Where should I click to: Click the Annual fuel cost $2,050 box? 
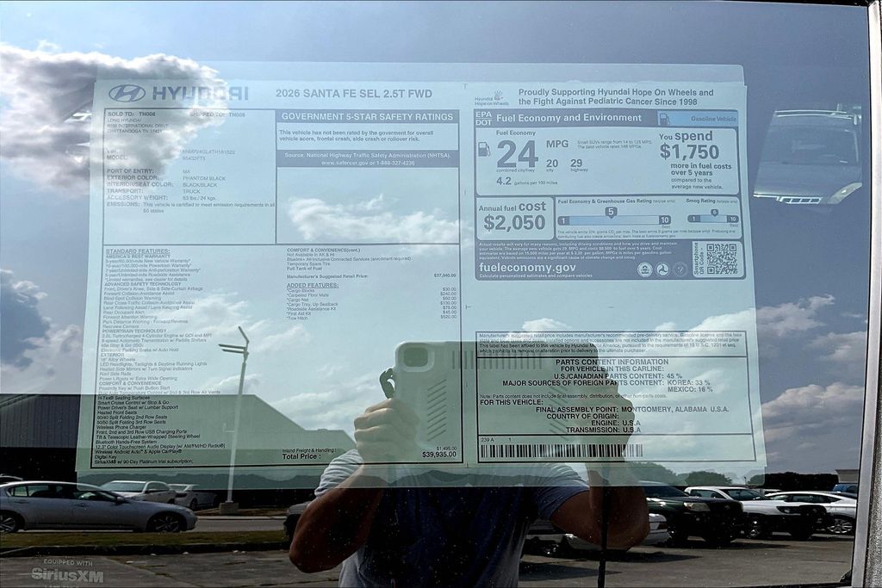(514, 217)
